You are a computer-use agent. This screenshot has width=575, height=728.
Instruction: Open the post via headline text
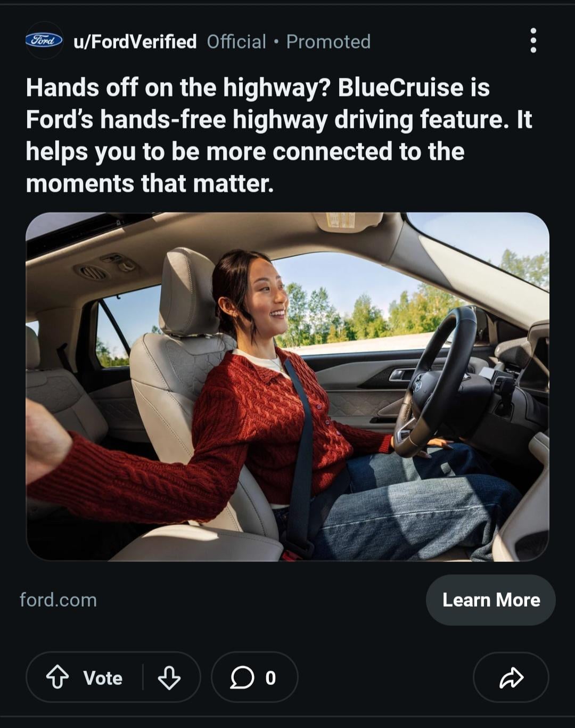(x=279, y=135)
